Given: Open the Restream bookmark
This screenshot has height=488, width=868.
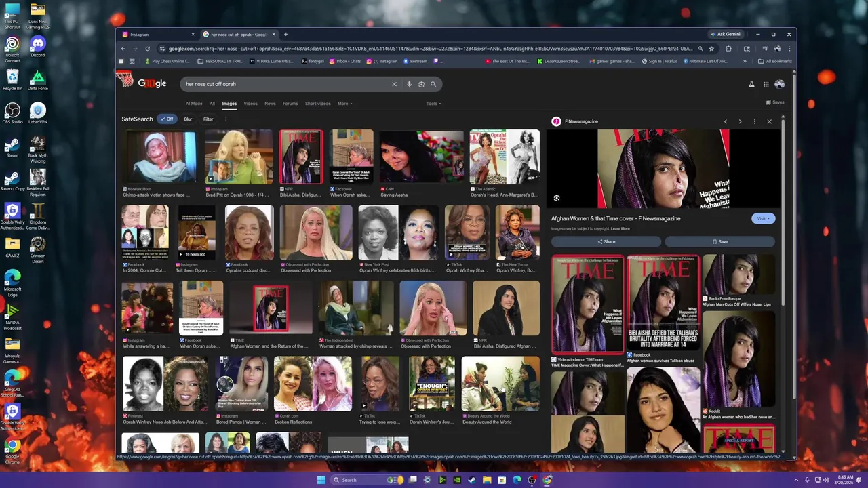Looking at the screenshot, I should (x=415, y=61).
